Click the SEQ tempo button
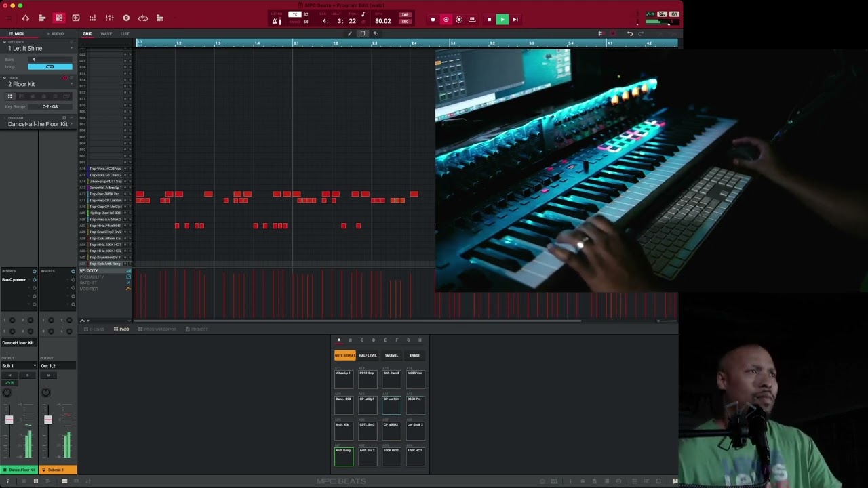The image size is (868, 488). (405, 21)
